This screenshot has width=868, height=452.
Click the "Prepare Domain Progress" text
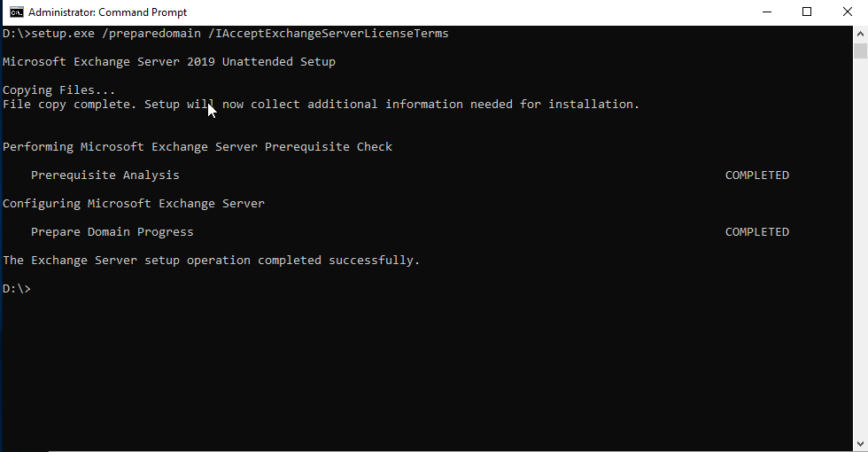coord(112,232)
